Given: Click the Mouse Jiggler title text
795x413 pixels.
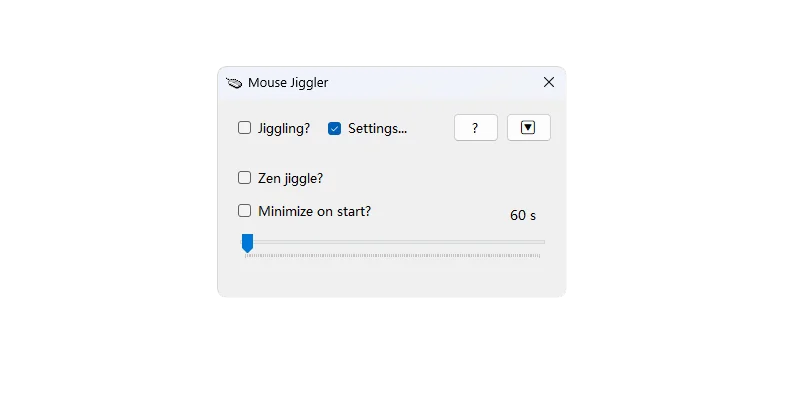Looking at the screenshot, I should click(x=288, y=83).
